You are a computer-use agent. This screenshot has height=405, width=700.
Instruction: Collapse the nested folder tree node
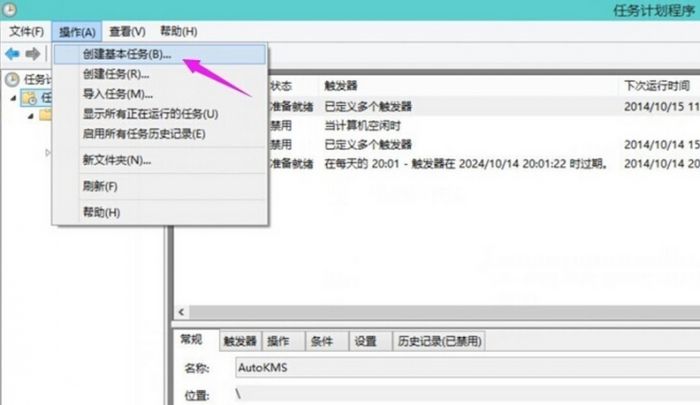pos(30,116)
